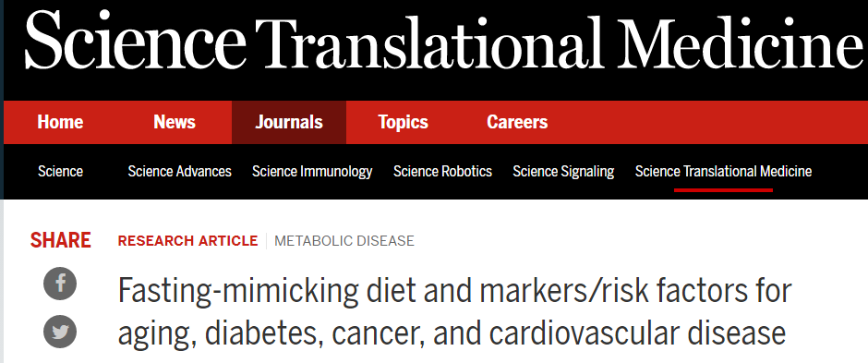Click the Share label

click(x=60, y=241)
